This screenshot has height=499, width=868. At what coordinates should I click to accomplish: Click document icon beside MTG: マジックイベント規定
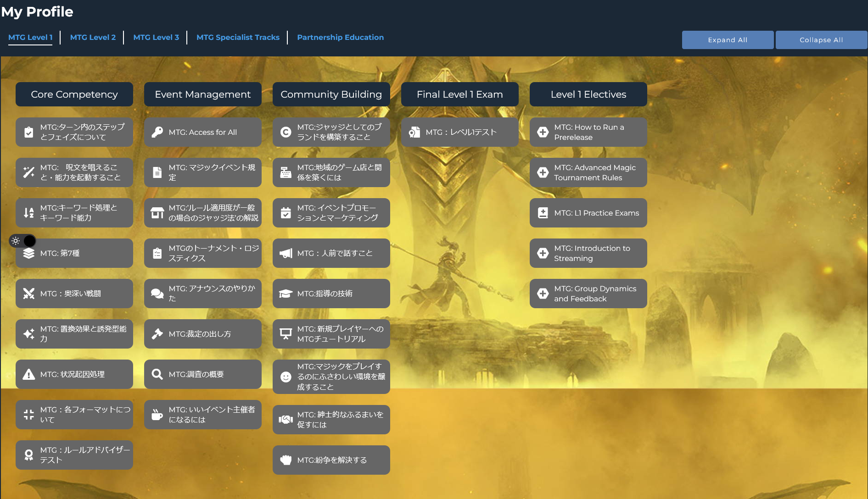tap(157, 172)
